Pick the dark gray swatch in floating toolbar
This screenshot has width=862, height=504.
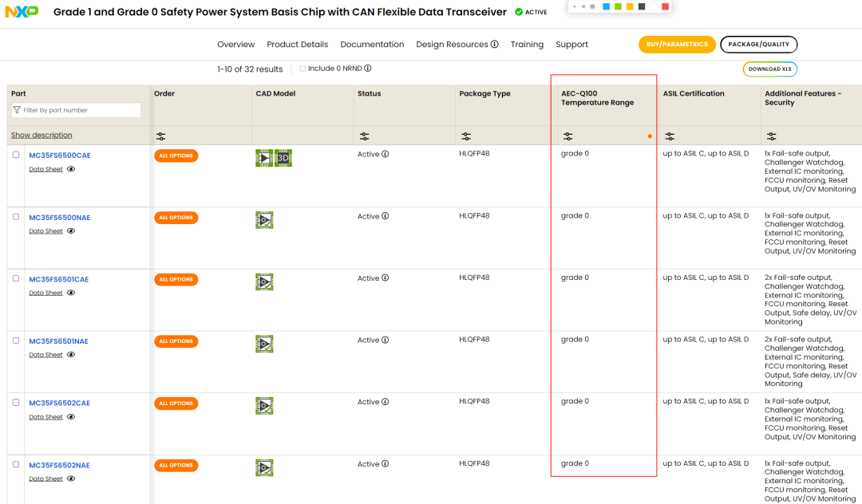(642, 6)
